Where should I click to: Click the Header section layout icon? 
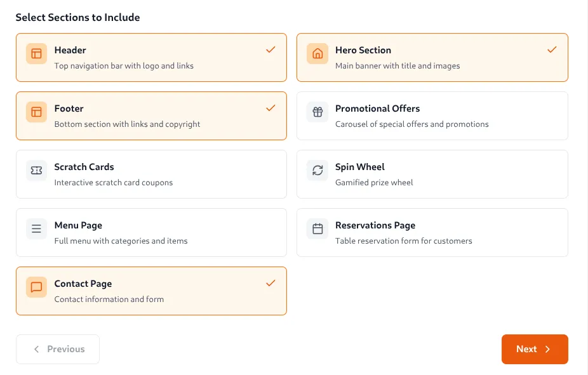(x=36, y=55)
